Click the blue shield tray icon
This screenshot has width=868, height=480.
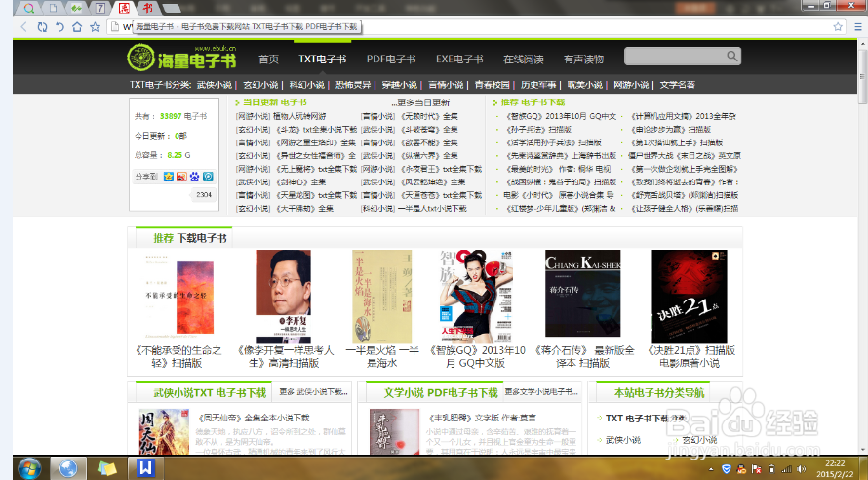pos(727,469)
